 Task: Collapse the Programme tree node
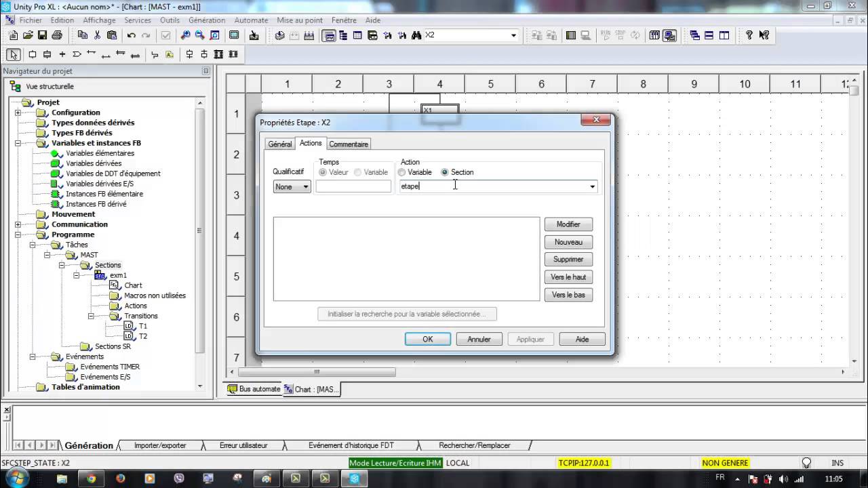coord(18,235)
